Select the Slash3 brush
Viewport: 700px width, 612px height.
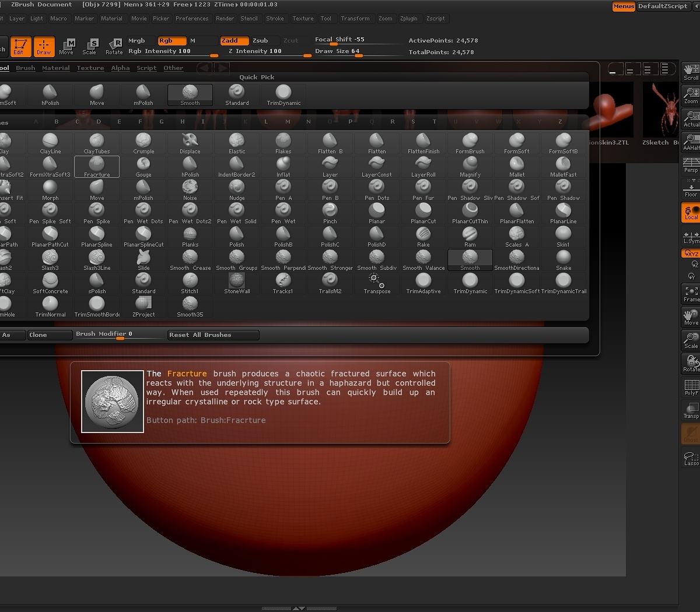pos(50,260)
